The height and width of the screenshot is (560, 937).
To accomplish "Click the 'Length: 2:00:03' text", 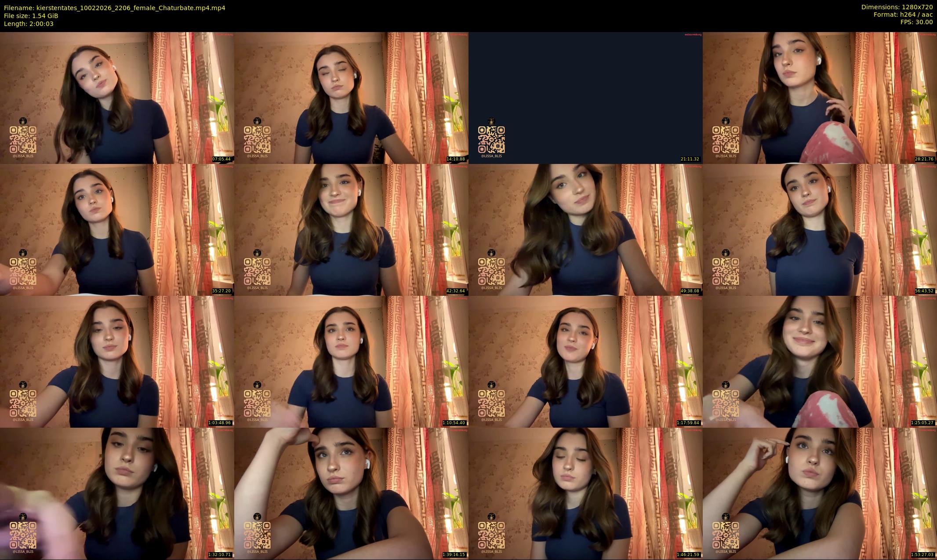I will click(29, 24).
